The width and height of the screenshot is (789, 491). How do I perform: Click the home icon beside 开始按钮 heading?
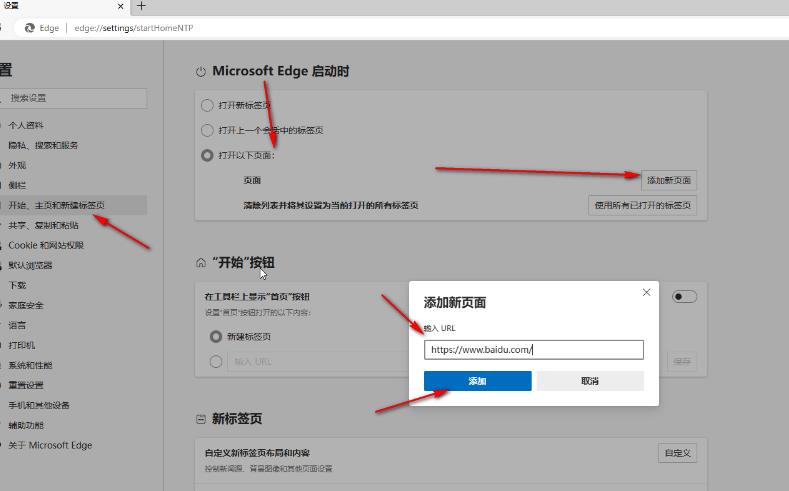[201, 263]
